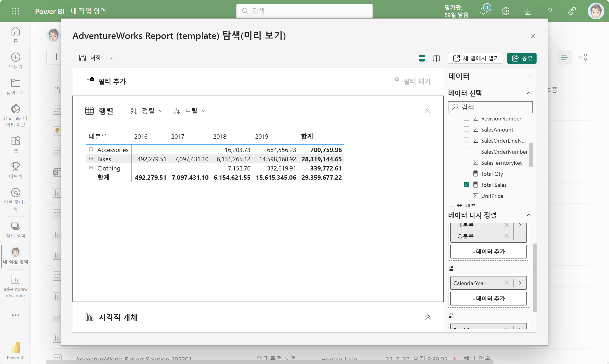Click the 공유 share button
The image size is (609, 364).
[522, 58]
